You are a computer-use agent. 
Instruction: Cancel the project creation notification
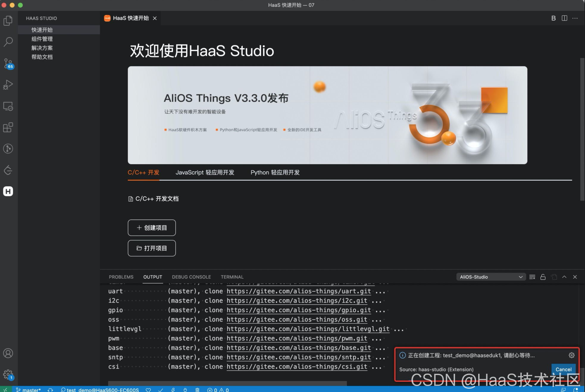tap(563, 369)
